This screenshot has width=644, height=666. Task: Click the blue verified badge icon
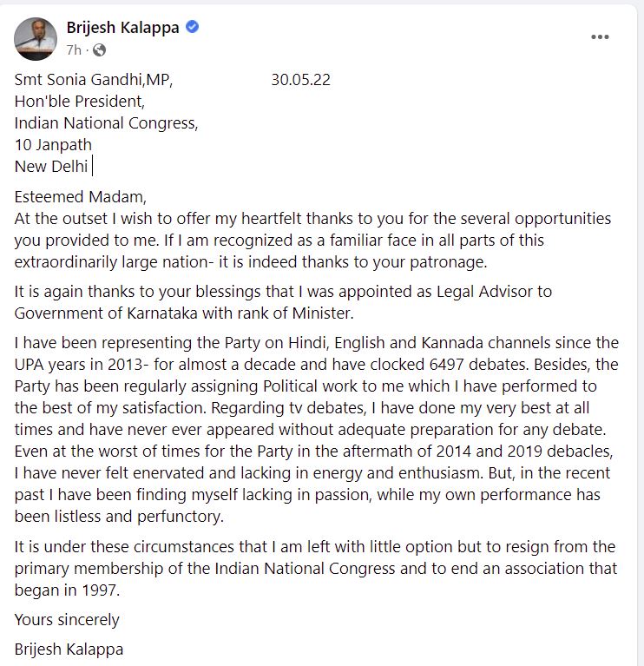(x=193, y=28)
